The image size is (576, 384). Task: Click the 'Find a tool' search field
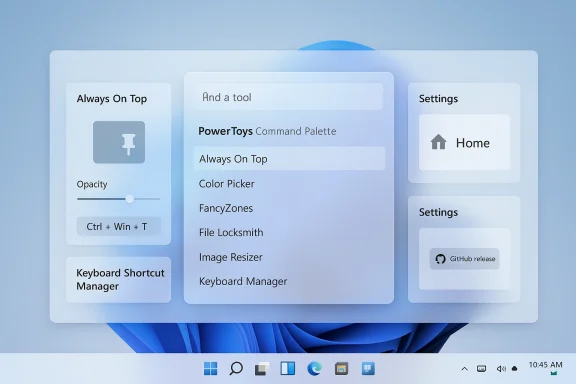coord(288,97)
